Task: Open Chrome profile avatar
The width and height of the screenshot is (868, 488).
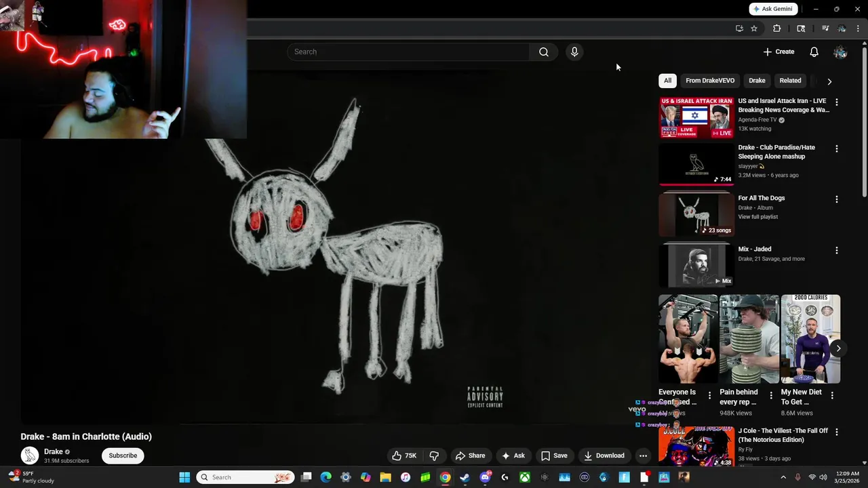Action: 842,28
